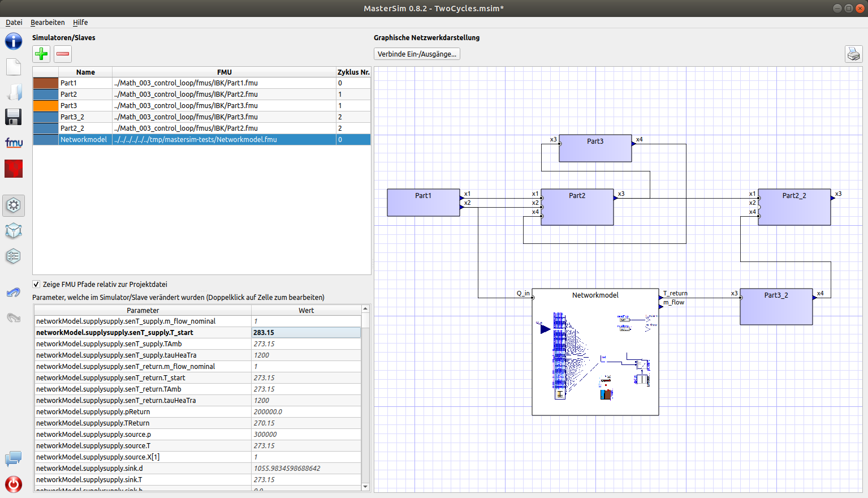This screenshot has height=498, width=868.
Task: Enable the chat/feedback toggle icon near sidebar bottom
Action: tap(13, 459)
